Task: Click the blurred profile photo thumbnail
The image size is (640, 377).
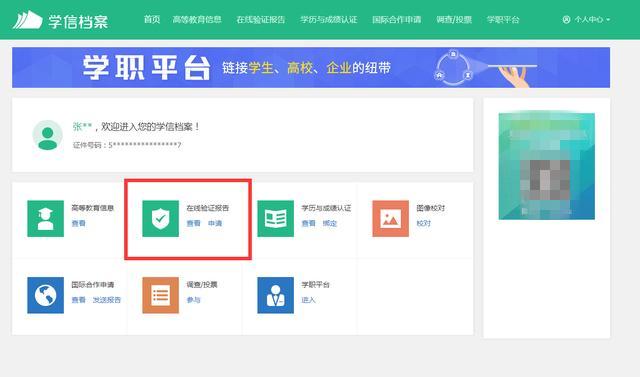Action: point(547,166)
